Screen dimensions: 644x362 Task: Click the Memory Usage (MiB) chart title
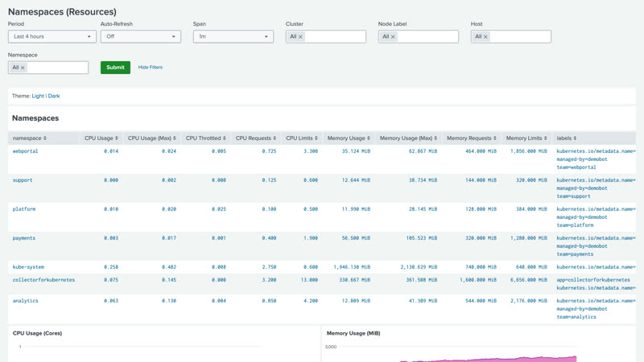[353, 333]
